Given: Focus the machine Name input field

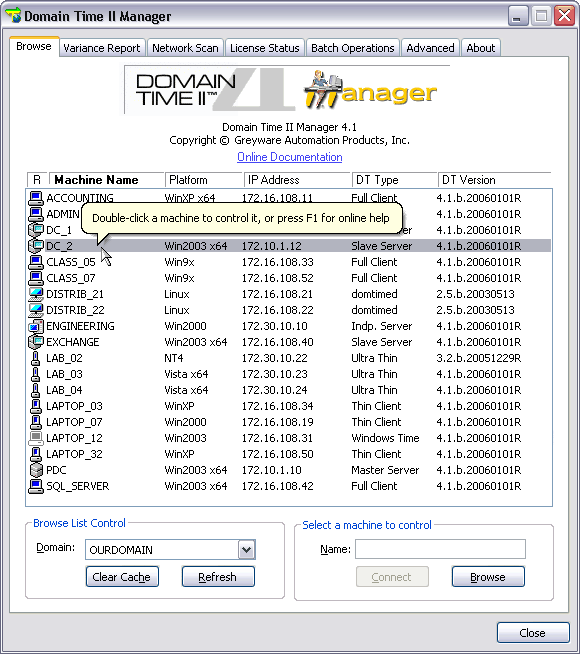Looking at the screenshot, I should (440, 549).
